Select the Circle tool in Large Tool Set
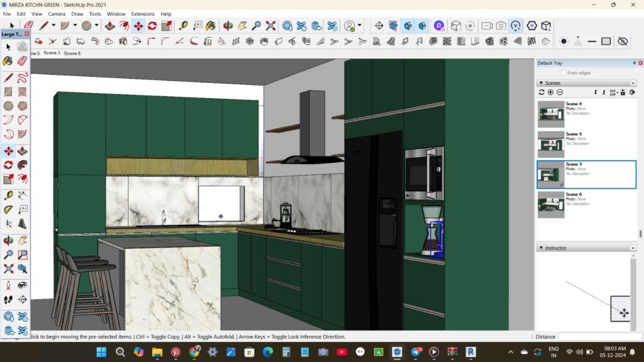 [x=8, y=106]
